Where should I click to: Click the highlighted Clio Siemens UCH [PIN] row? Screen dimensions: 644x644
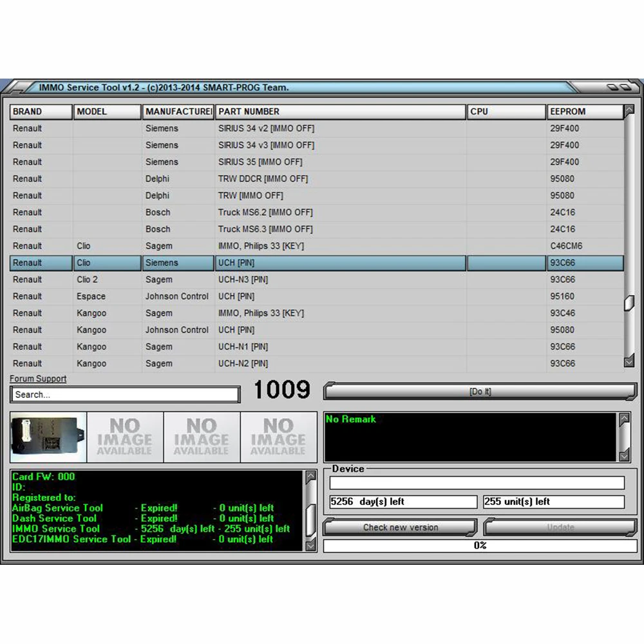pyautogui.click(x=316, y=263)
